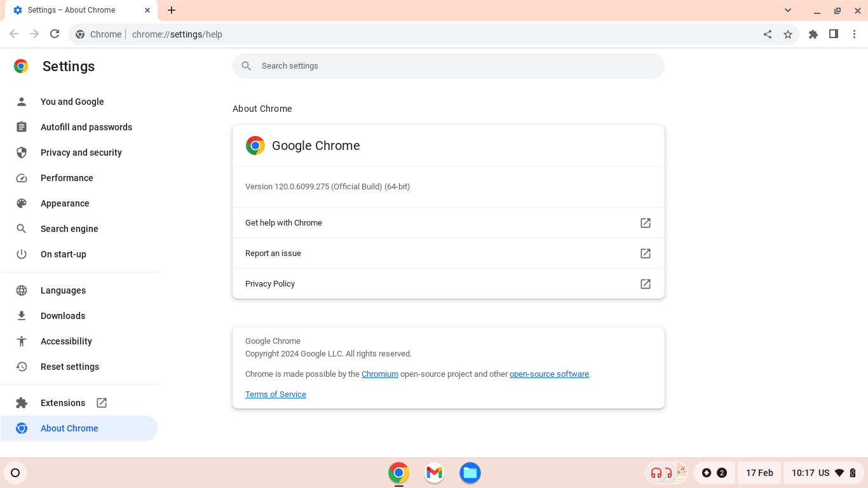
Task: Open the launcher circle button on shelf
Action: [15, 473]
